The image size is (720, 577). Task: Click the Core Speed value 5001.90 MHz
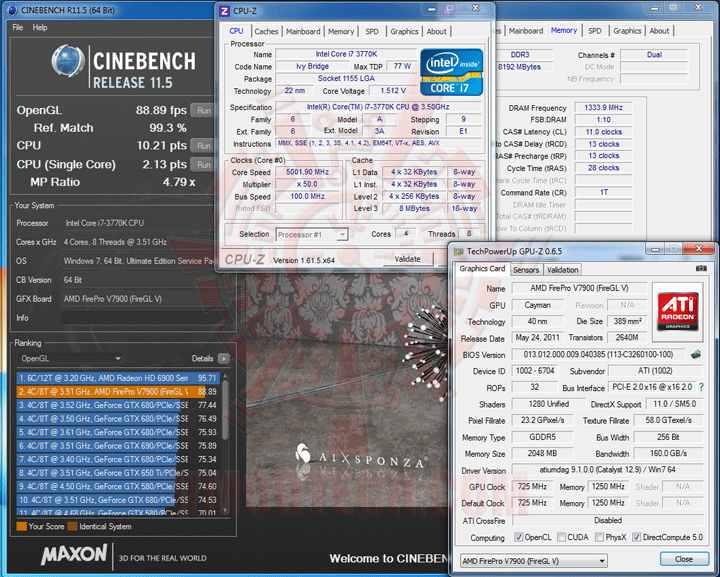(x=307, y=172)
